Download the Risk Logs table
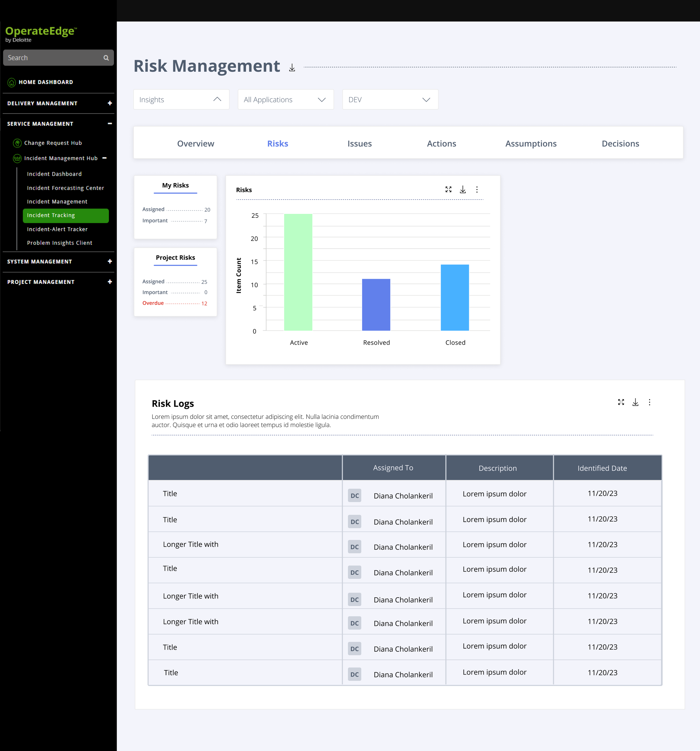The height and width of the screenshot is (751, 700). (635, 402)
